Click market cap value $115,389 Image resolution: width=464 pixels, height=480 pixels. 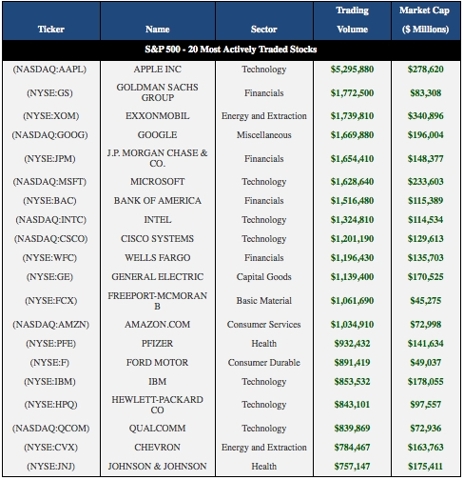[x=425, y=201]
